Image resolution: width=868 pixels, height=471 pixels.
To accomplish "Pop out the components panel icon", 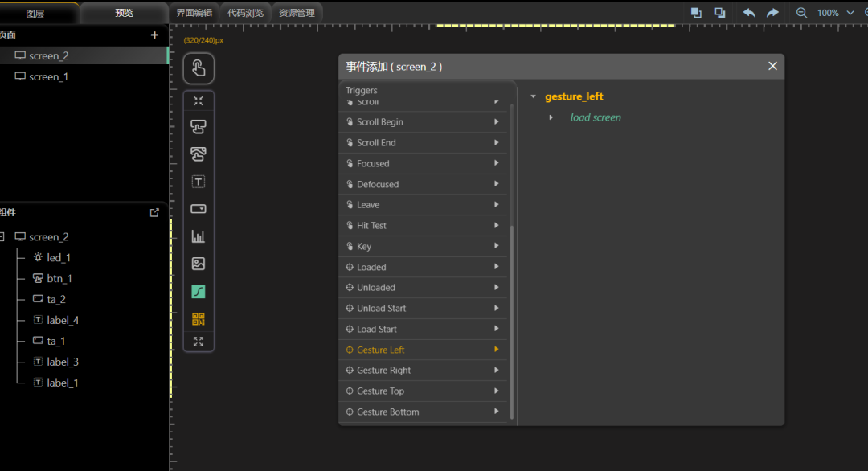I will pyautogui.click(x=154, y=212).
